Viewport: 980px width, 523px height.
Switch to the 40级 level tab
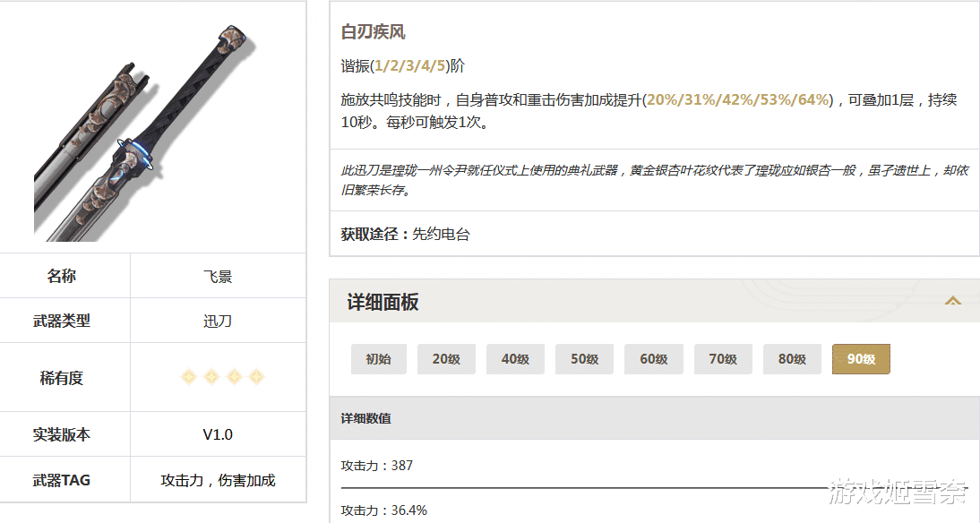point(516,359)
